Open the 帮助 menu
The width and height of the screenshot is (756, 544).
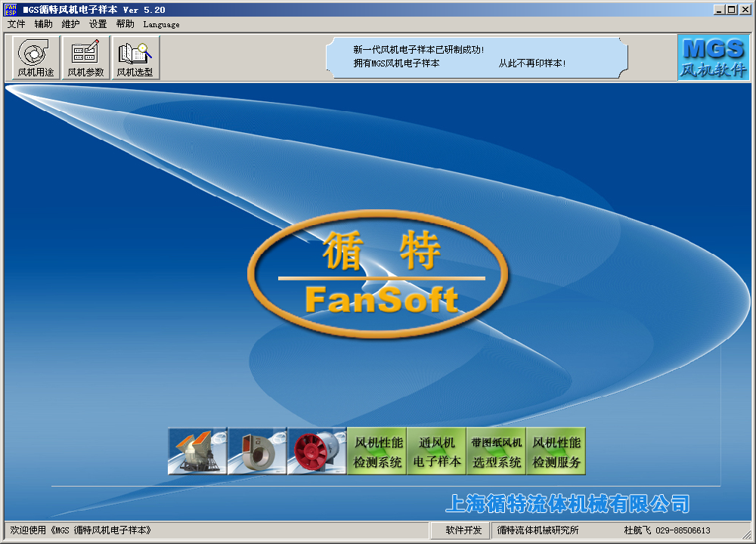125,24
